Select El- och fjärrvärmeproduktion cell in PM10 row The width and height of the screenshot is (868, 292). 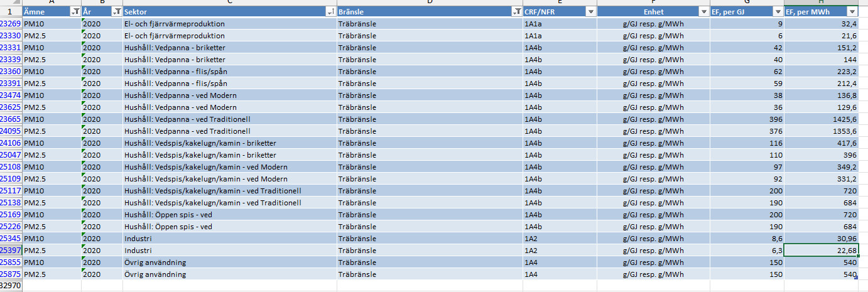click(x=175, y=24)
